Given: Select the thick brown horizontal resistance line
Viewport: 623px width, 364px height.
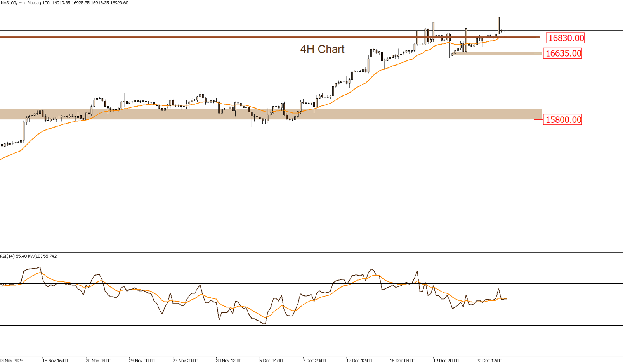Looking at the screenshot, I should [x=233, y=37].
